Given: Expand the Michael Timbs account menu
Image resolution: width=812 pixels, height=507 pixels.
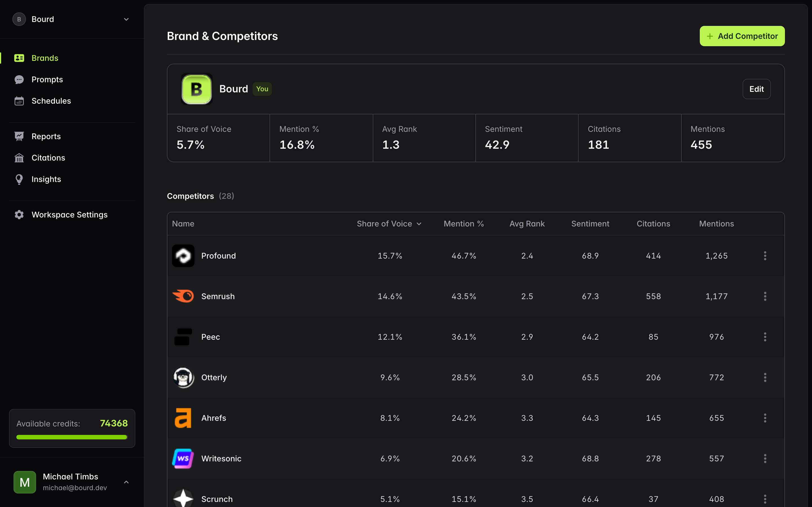Looking at the screenshot, I should point(126,482).
